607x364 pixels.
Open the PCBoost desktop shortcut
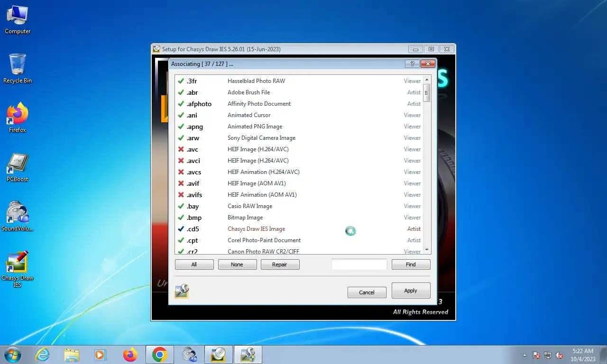[x=18, y=167]
